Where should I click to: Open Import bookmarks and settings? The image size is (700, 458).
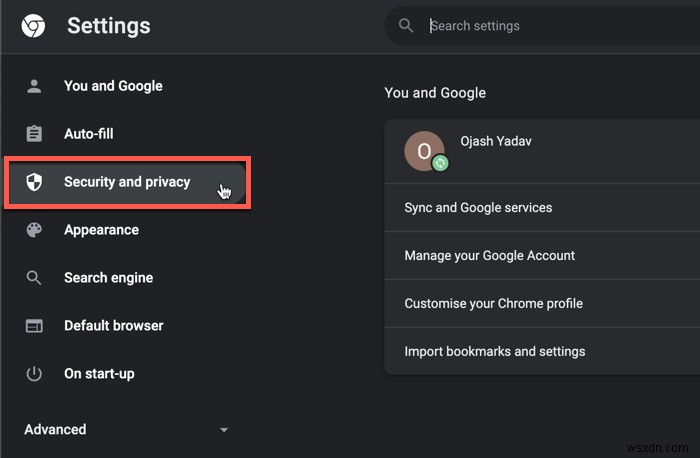[494, 352]
